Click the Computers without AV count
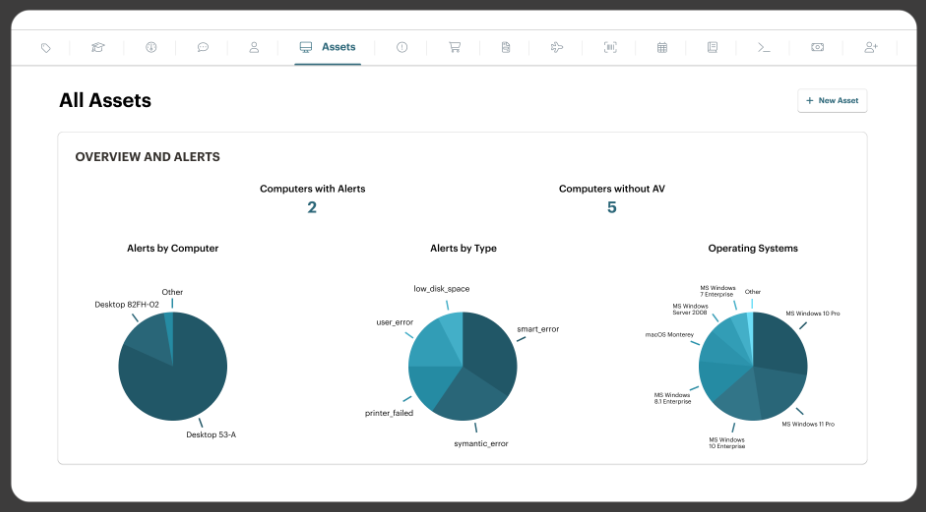Image resolution: width=926 pixels, height=512 pixels. (612, 208)
